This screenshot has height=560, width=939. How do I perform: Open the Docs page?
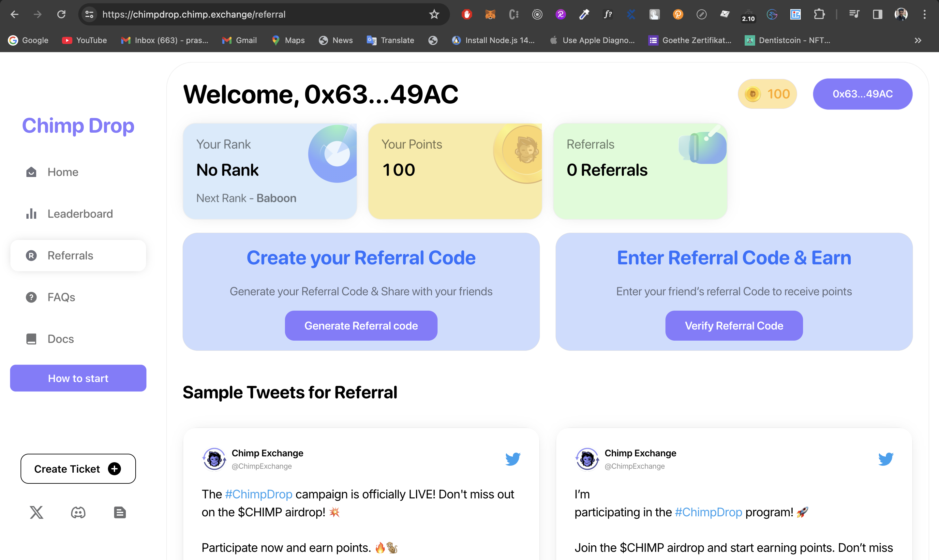click(x=60, y=339)
